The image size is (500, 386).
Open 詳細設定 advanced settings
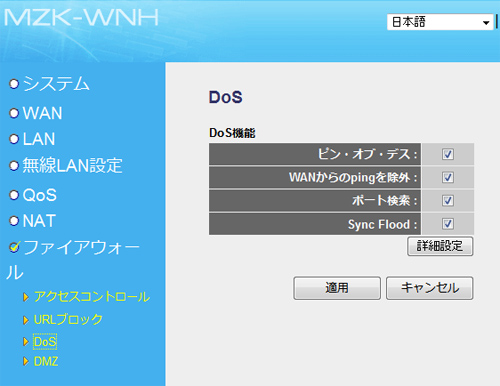point(440,246)
